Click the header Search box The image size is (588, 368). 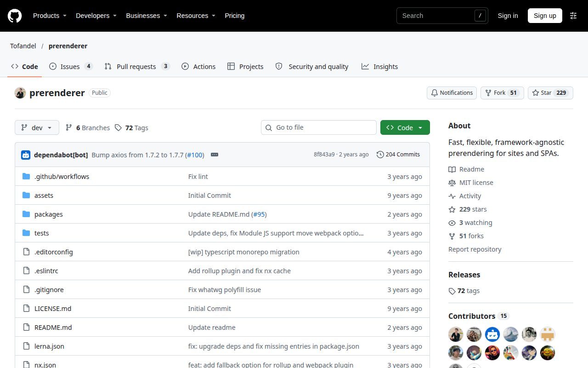(x=442, y=16)
